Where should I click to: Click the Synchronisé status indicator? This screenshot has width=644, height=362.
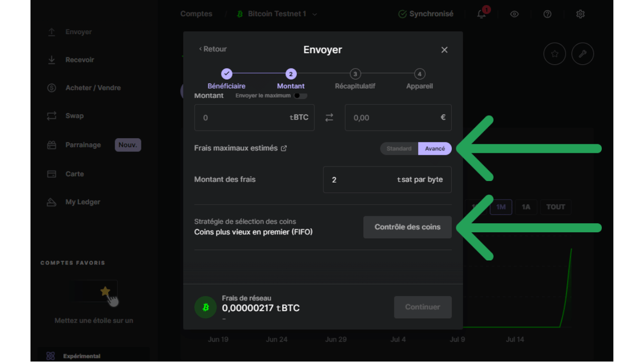[x=426, y=14]
